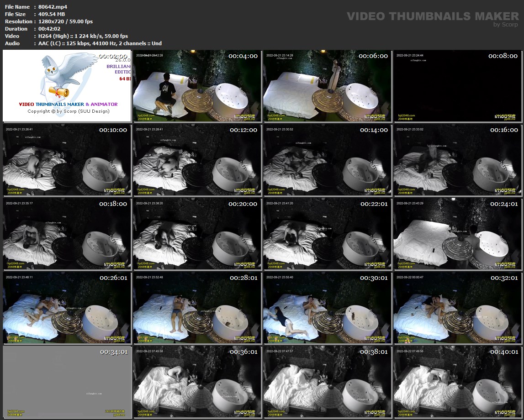Click the 'VIDEO THUMBNAILS MAKER & ANIMATOR' caption

point(68,105)
